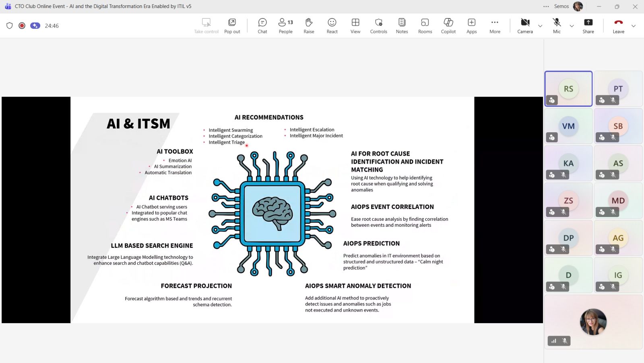Click the recording indicator icon
Screen dimensions: 644x363
[22, 26]
